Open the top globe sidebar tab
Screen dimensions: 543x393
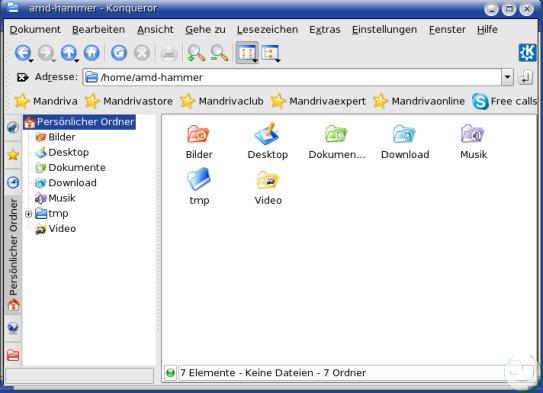[13, 127]
